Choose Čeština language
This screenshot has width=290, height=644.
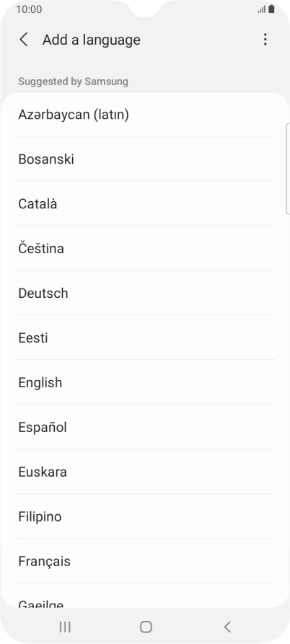[145, 249]
